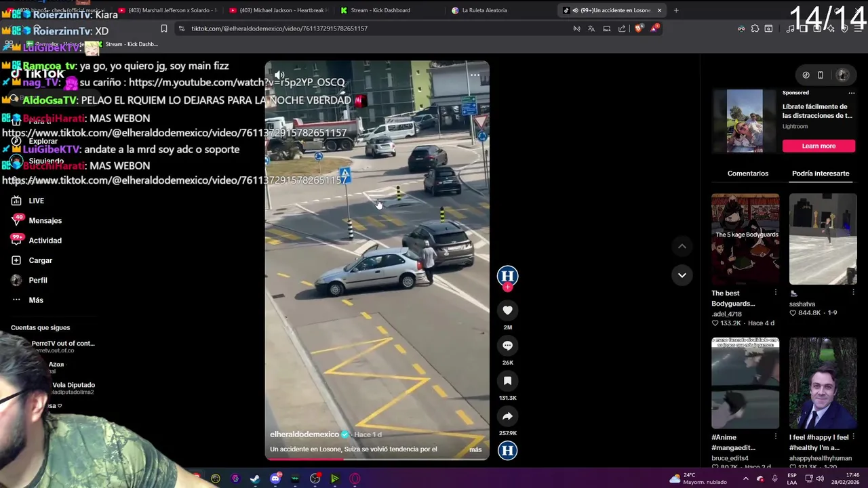Viewport: 868px width, 488px height.
Task: Open the new tab plus button
Action: click(x=676, y=10)
